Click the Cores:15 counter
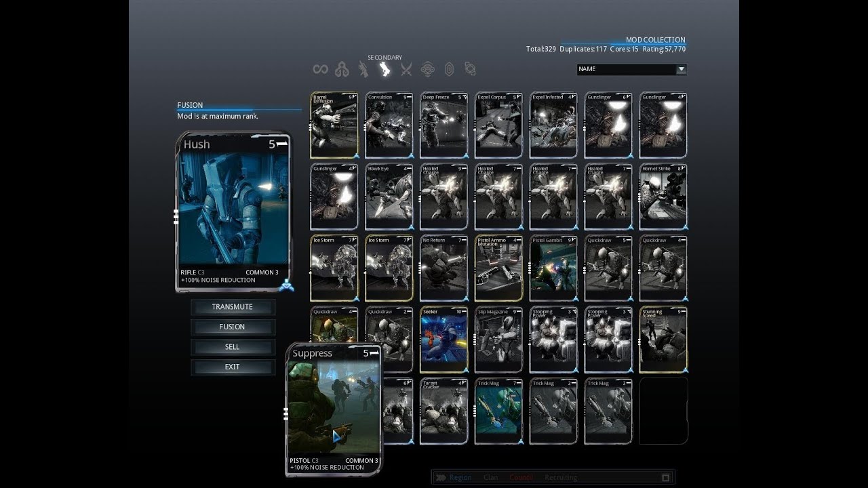 point(625,49)
